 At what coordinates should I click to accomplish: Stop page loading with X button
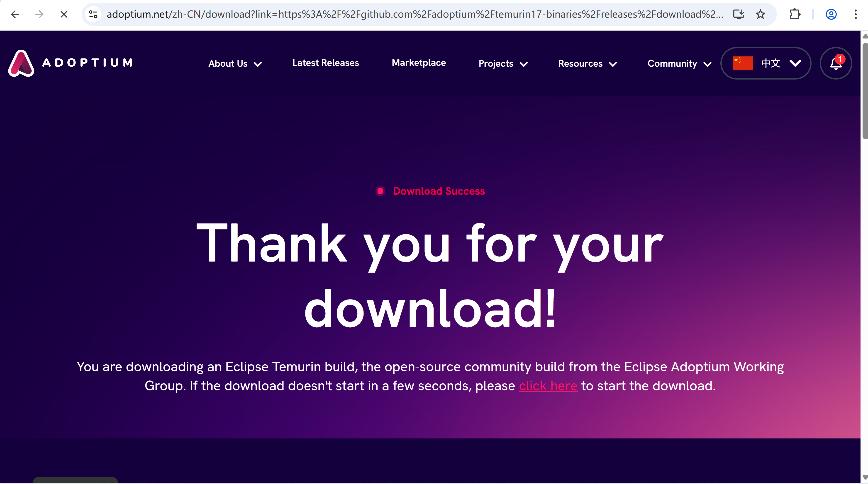pyautogui.click(x=64, y=14)
